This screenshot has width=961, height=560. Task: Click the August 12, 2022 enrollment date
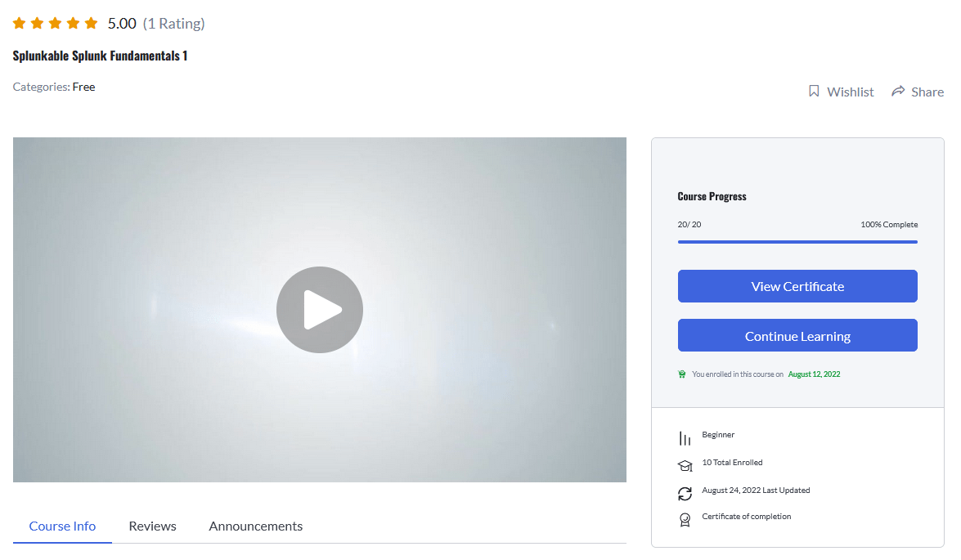tap(814, 374)
